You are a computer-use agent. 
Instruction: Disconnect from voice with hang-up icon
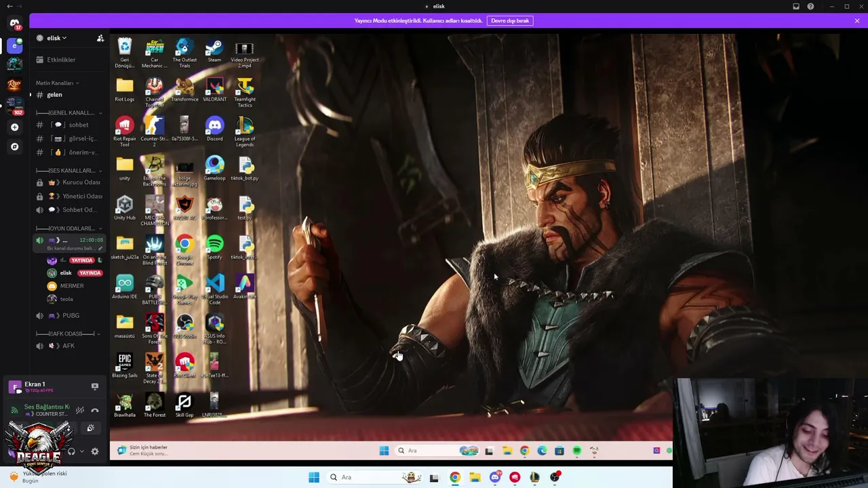click(95, 410)
